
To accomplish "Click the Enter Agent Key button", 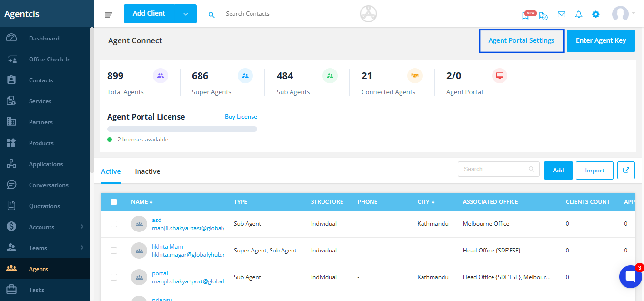I will (x=601, y=40).
